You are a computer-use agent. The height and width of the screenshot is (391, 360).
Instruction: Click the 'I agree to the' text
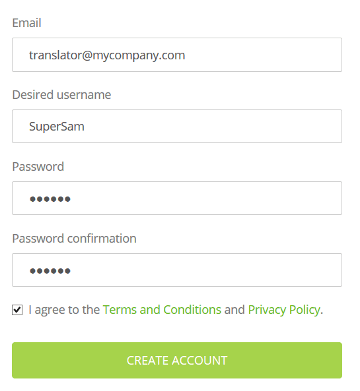tap(64, 310)
